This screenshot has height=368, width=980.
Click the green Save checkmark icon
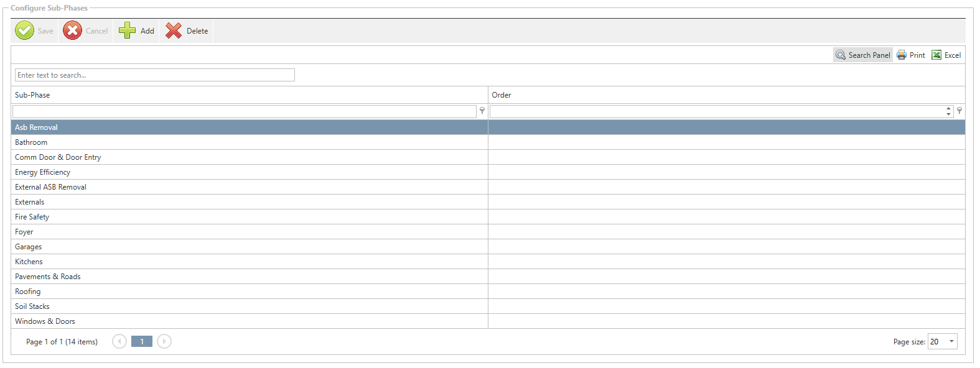coord(25,30)
